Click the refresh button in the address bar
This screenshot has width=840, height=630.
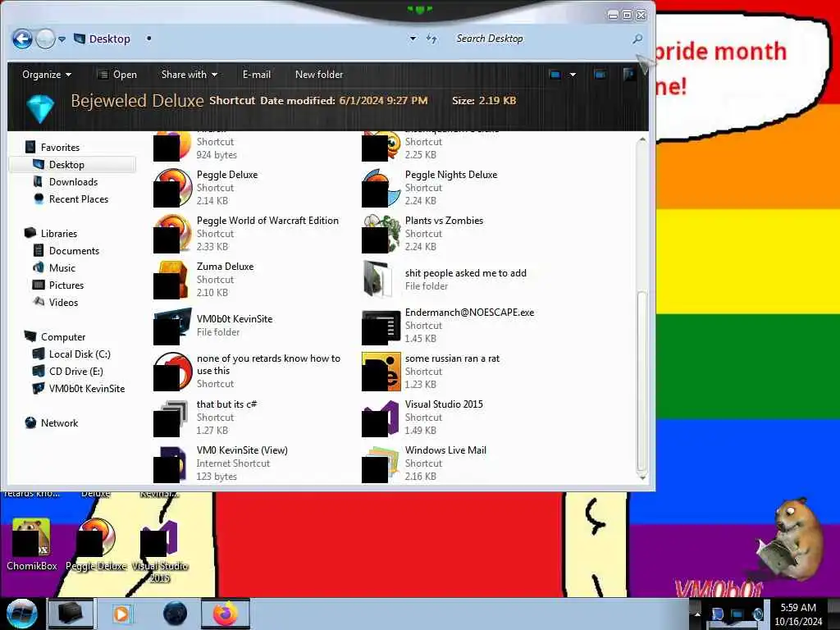click(431, 39)
